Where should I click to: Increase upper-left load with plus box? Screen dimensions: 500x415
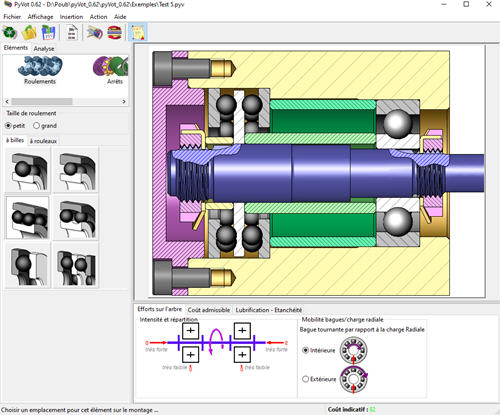(x=191, y=330)
